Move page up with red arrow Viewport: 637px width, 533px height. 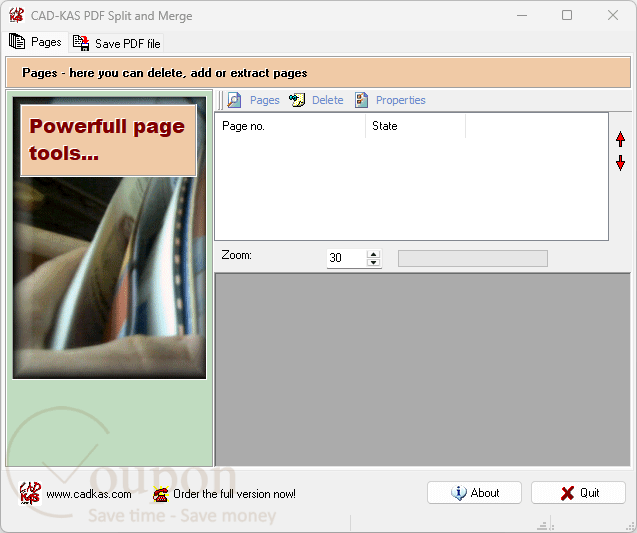click(x=620, y=139)
